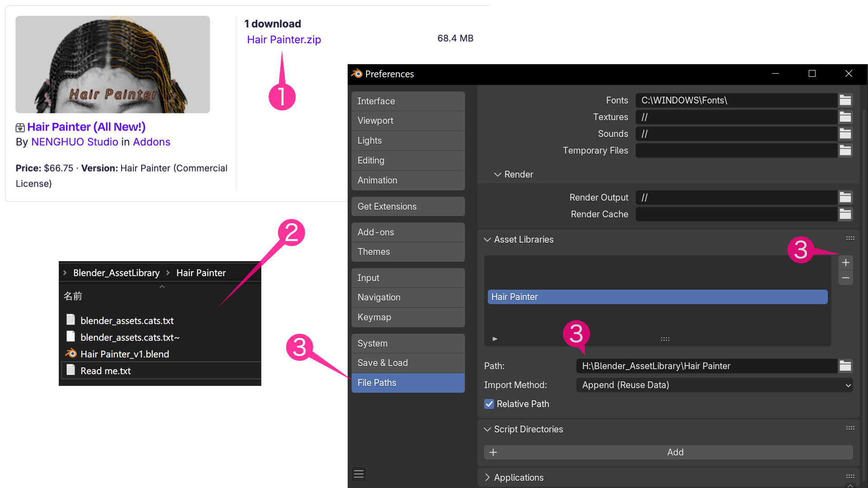868x488 pixels.
Task: Open the System tab
Action: (x=408, y=343)
